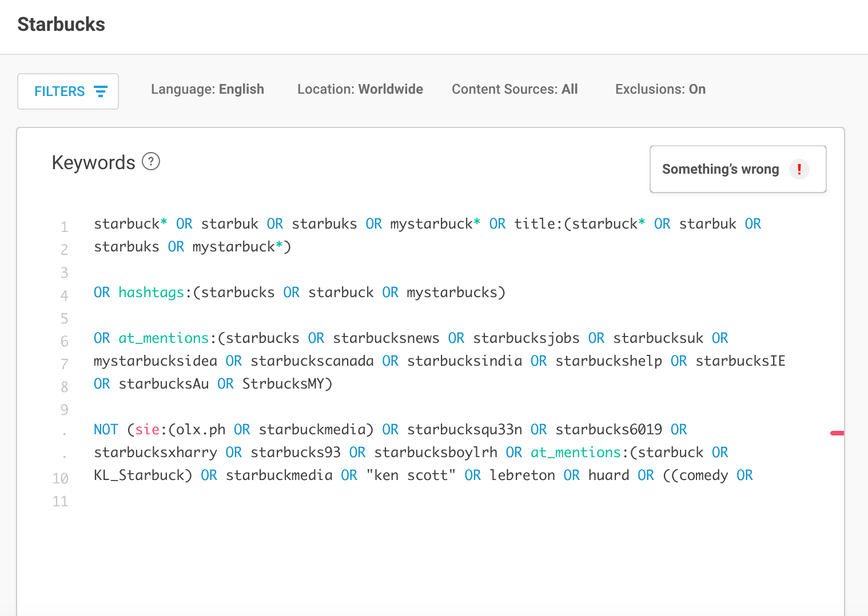The height and width of the screenshot is (616, 868).
Task: Click line number 4 in the gutter
Action: pyautogui.click(x=65, y=295)
